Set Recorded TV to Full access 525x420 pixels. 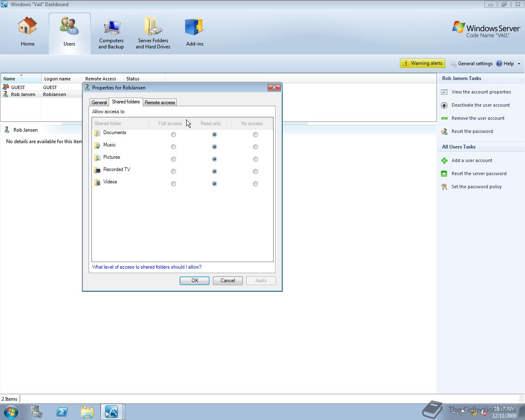pos(173,171)
